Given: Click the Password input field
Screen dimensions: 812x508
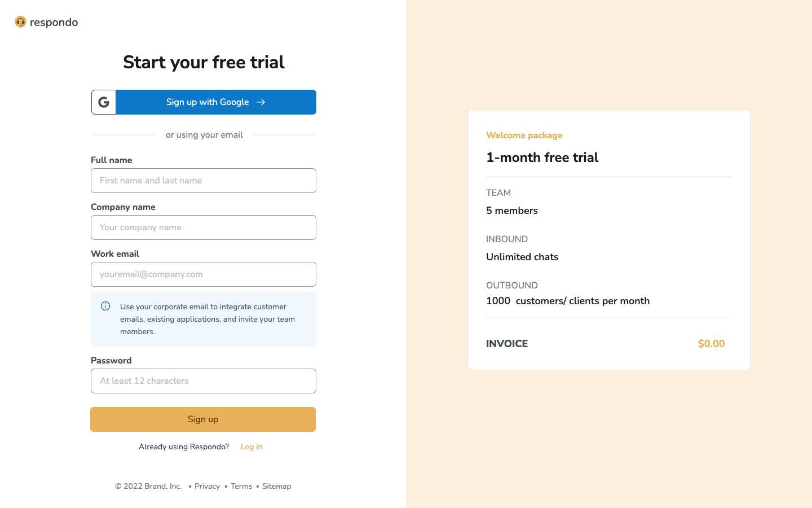Looking at the screenshot, I should tap(203, 381).
